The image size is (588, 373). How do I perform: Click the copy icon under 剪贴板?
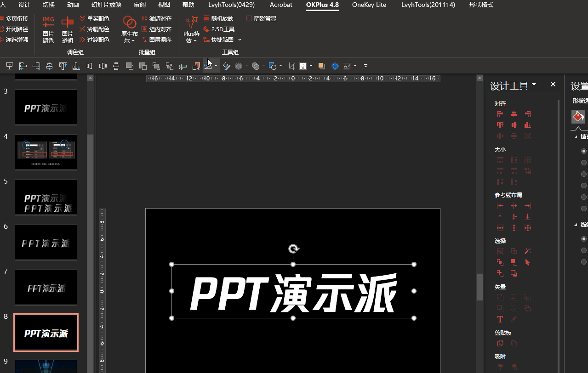(x=500, y=343)
